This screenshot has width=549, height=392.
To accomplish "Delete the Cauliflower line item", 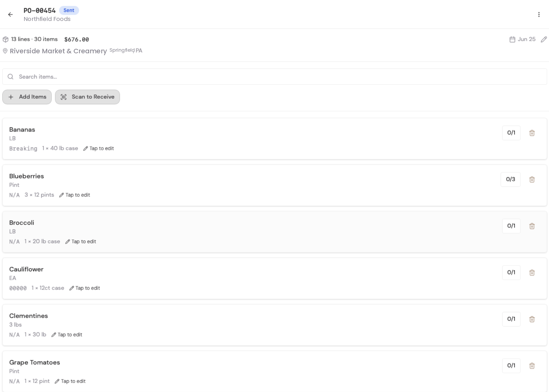I will [x=532, y=273].
